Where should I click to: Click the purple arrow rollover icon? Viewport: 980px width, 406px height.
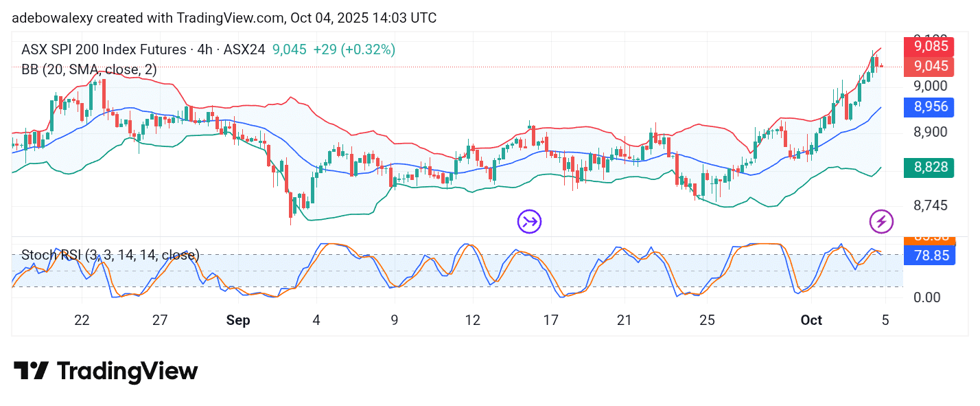point(529,221)
